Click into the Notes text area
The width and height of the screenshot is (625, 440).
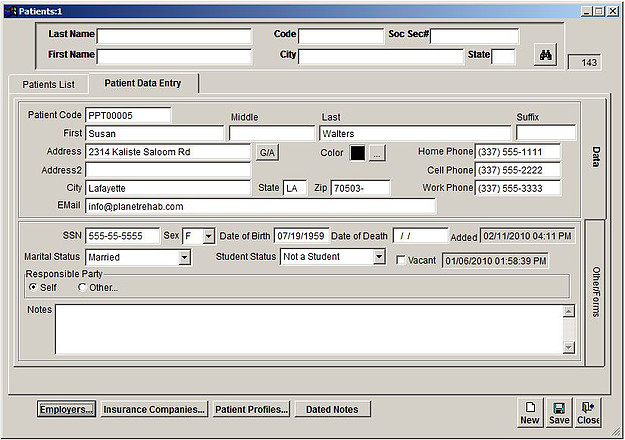pyautogui.click(x=308, y=328)
